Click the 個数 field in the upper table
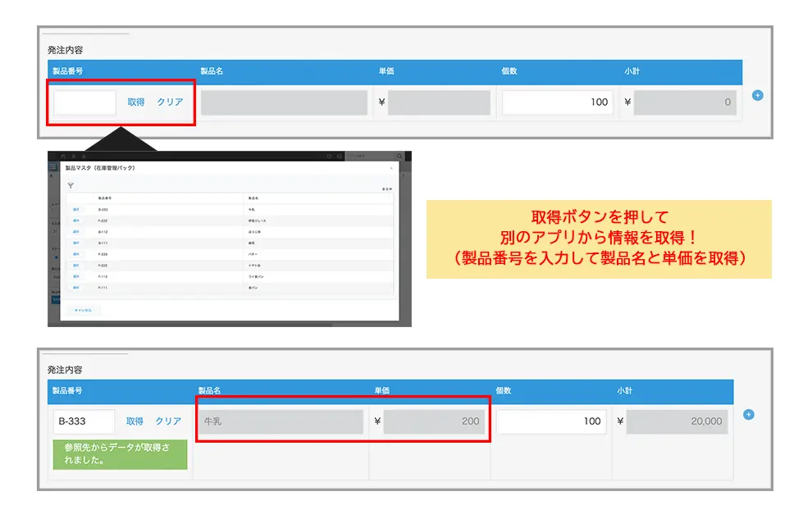 point(558,102)
